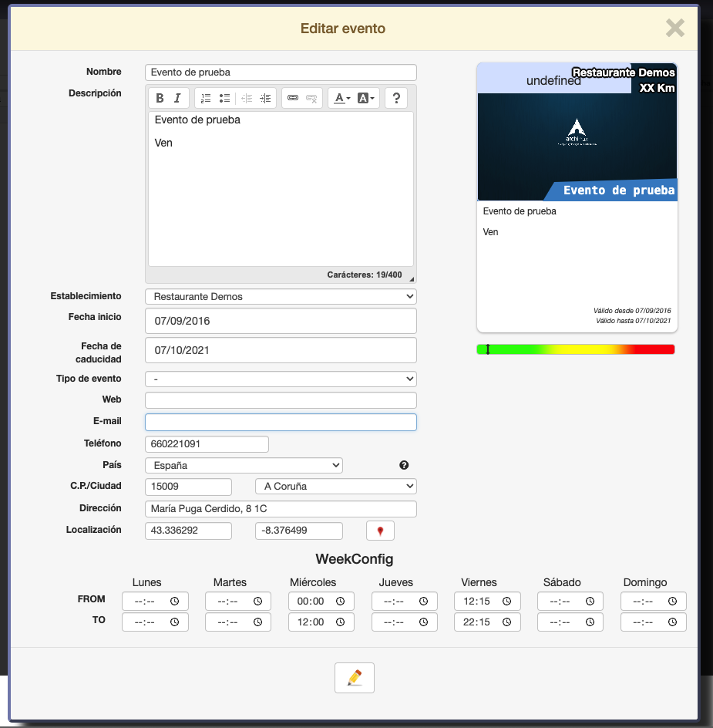The height and width of the screenshot is (728, 713).
Task: Increase indent in description editor
Action: tap(265, 98)
